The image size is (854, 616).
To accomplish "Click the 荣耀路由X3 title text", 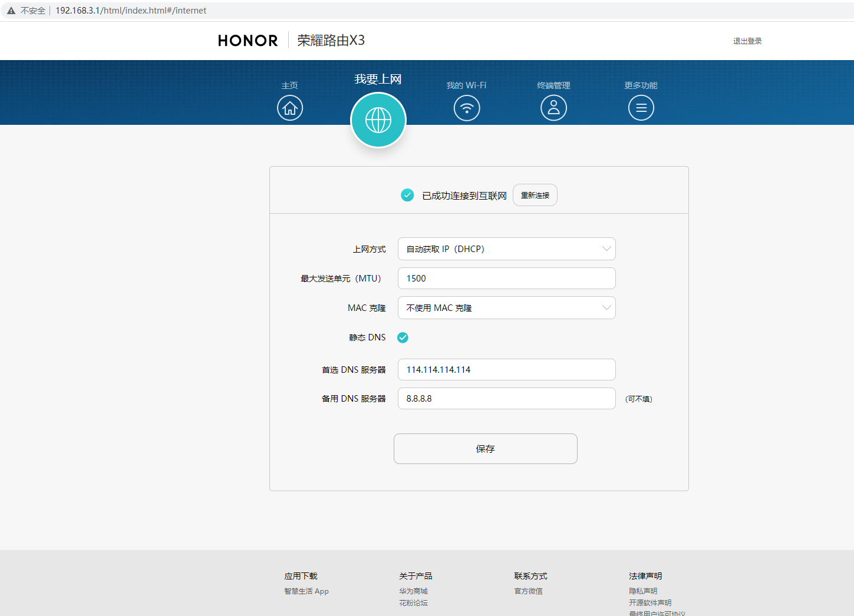I will [331, 40].
